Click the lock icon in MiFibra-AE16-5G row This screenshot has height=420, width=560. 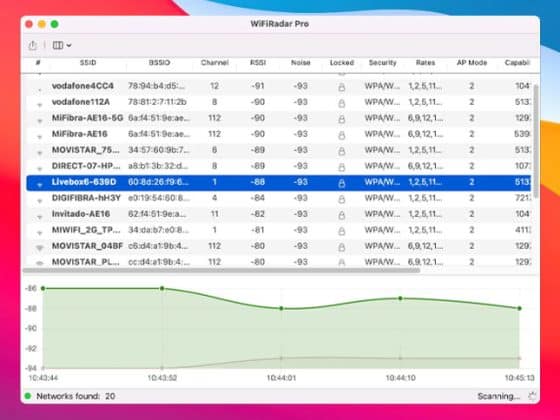pos(341,119)
